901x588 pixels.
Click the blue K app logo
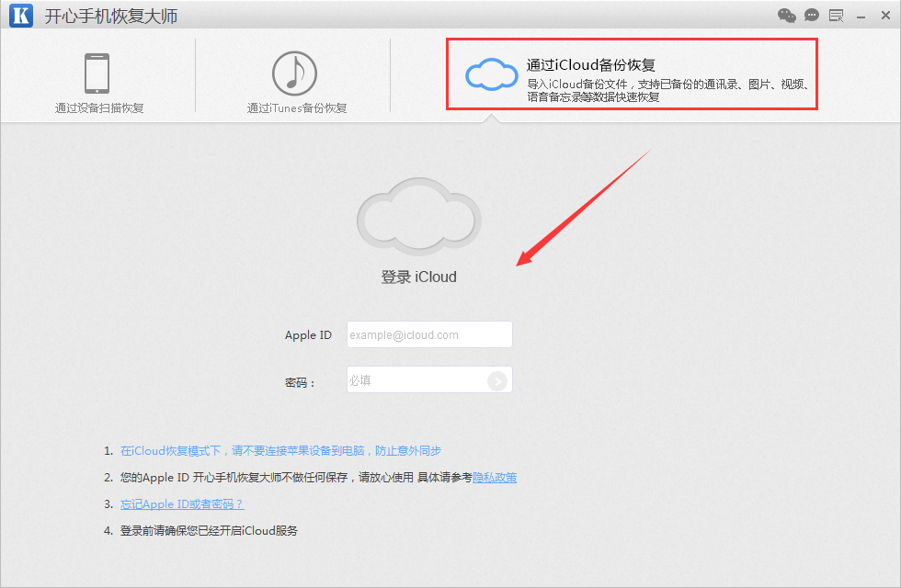[21, 16]
